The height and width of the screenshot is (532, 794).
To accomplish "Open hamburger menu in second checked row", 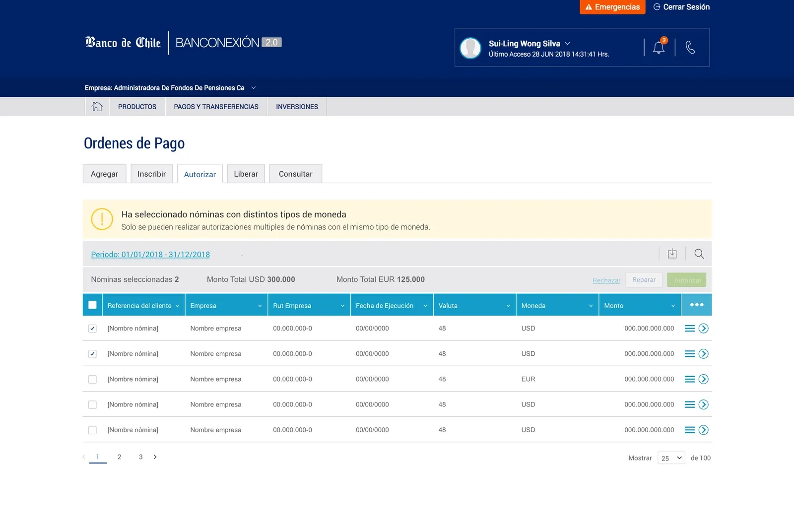I will (x=690, y=354).
